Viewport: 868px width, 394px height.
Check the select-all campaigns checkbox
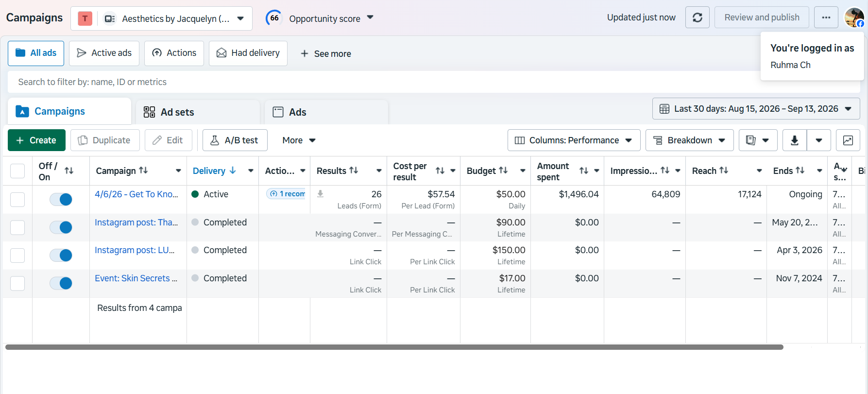(17, 171)
